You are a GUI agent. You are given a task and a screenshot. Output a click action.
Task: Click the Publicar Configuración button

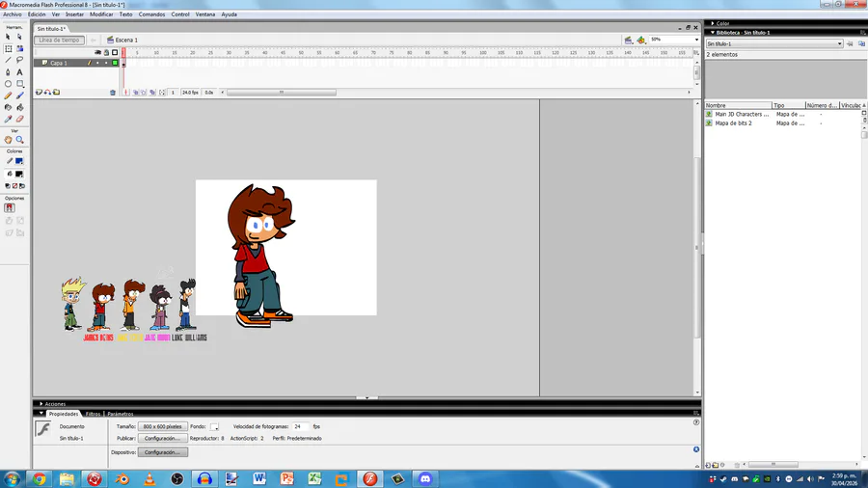(x=162, y=438)
